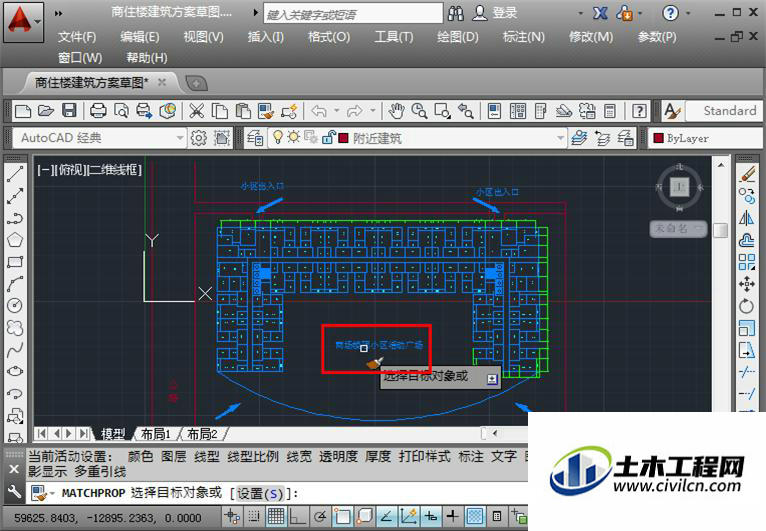Select the Move modify tool

click(747, 284)
